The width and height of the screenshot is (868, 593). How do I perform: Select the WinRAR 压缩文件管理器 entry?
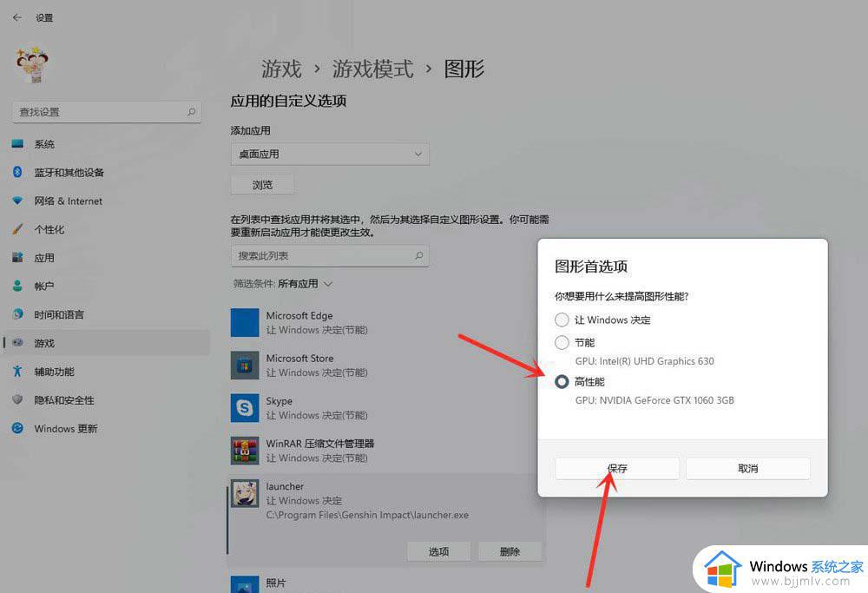(x=385, y=451)
